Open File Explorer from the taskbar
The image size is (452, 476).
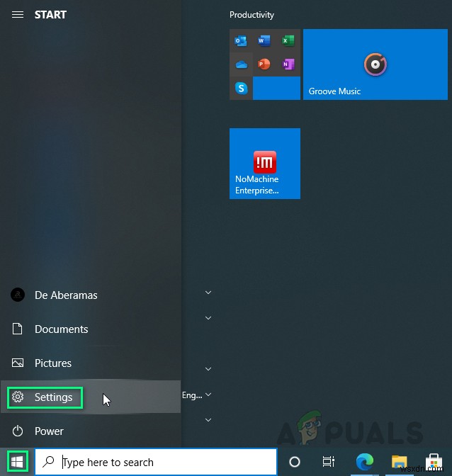[399, 462]
